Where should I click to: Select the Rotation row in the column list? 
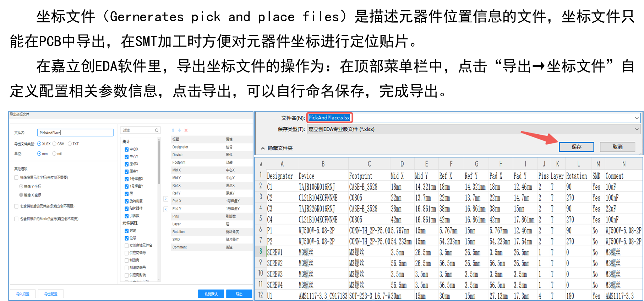coord(212,232)
